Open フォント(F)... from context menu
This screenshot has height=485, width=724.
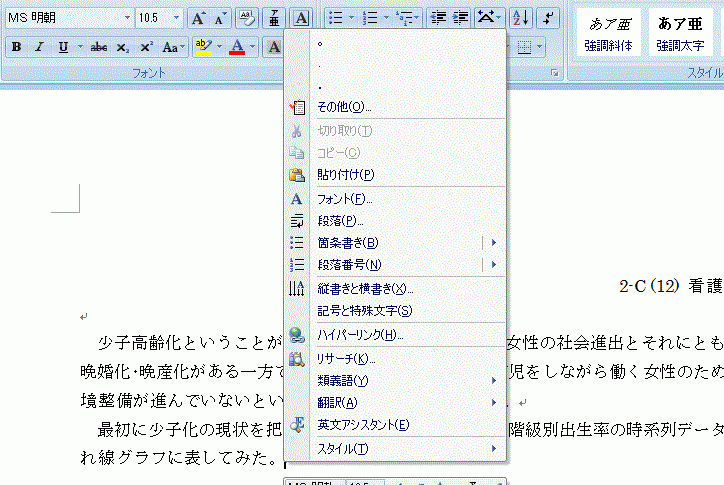coord(395,199)
